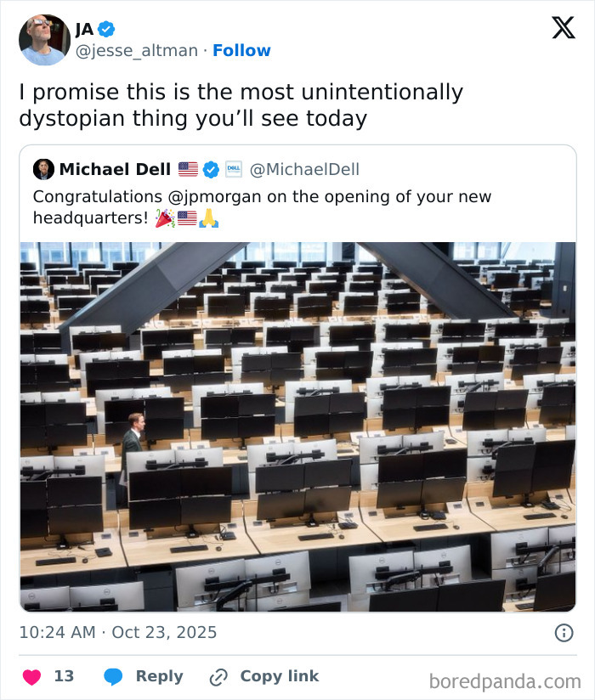The width and height of the screenshot is (595, 700).
Task: Unlike the post using the heart
Action: tap(32, 675)
